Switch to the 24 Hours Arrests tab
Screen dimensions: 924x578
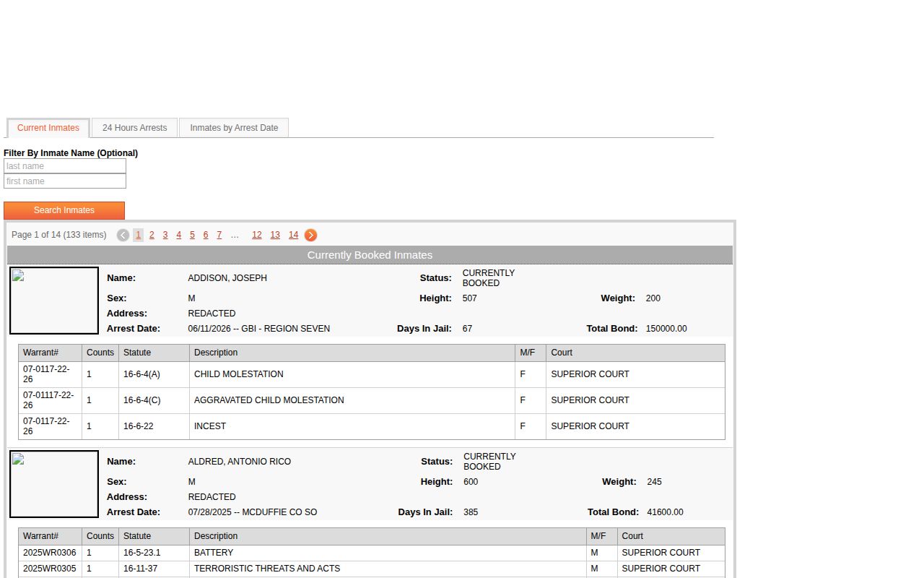tap(134, 128)
